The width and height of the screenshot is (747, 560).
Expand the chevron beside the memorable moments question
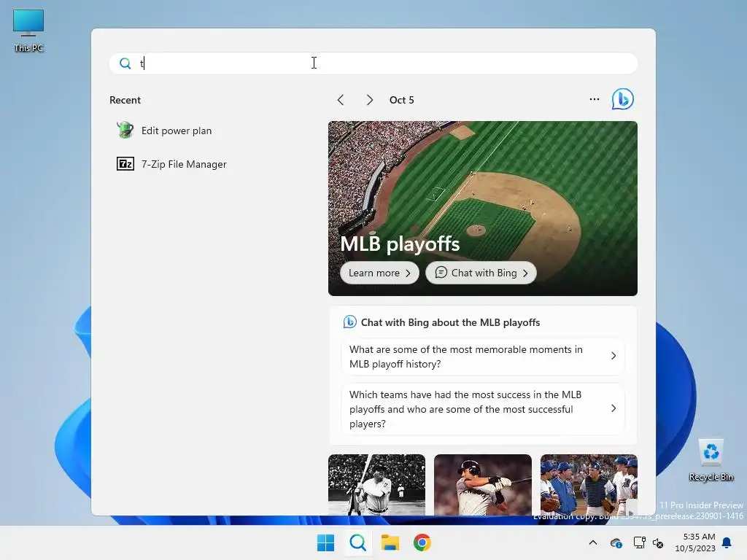(x=614, y=356)
